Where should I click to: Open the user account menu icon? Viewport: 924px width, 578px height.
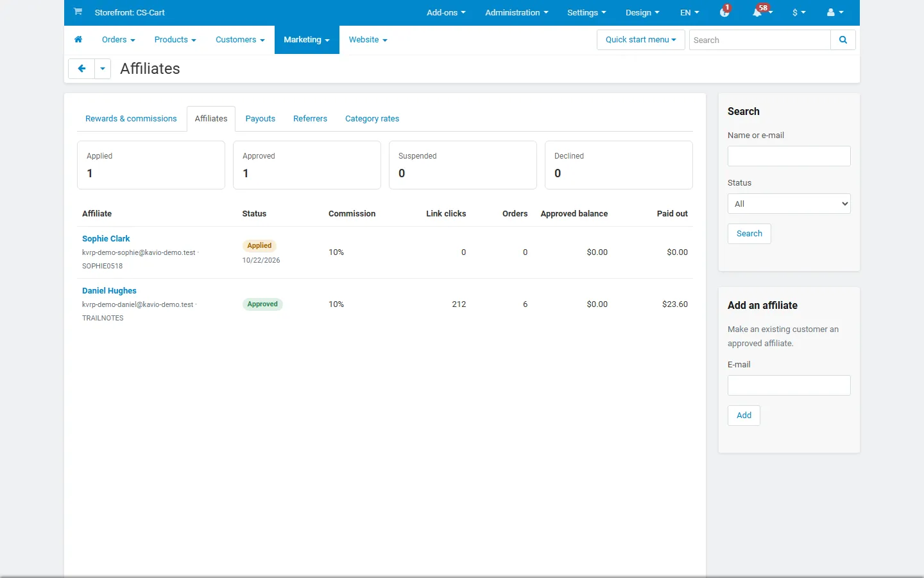(835, 12)
